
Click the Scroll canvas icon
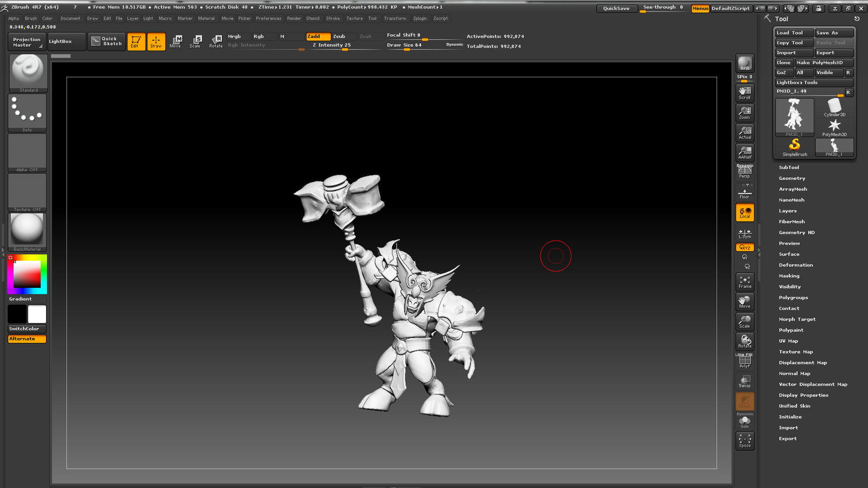tap(745, 93)
